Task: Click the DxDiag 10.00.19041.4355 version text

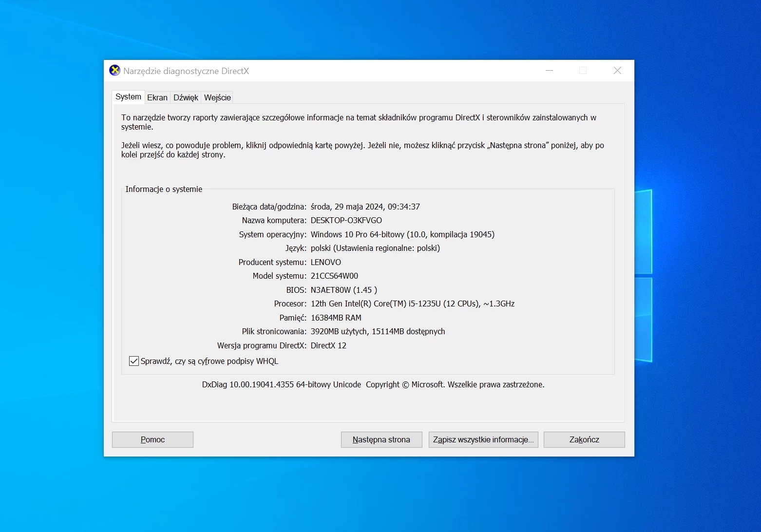Action: pos(282,384)
